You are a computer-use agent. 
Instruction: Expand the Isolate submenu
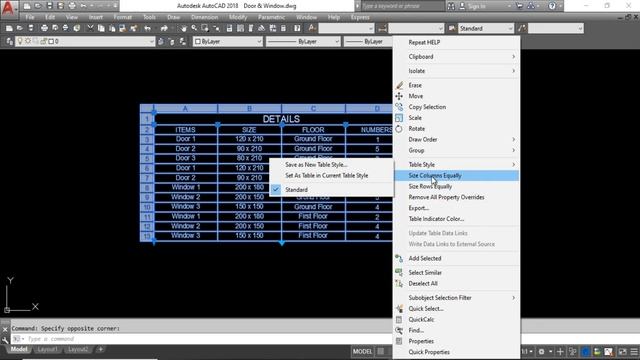(456, 71)
